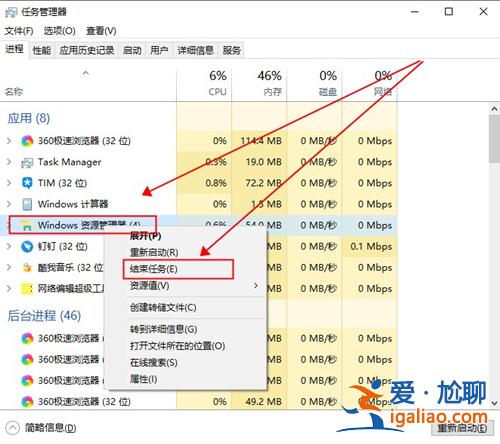This screenshot has height=444, width=500.
Task: Switch to the 启动 tab
Action: pyautogui.click(x=132, y=50)
